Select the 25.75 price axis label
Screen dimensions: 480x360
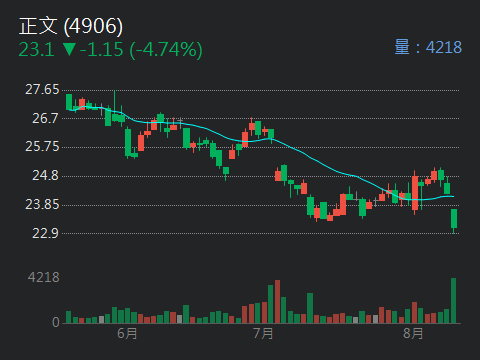[x=42, y=147]
